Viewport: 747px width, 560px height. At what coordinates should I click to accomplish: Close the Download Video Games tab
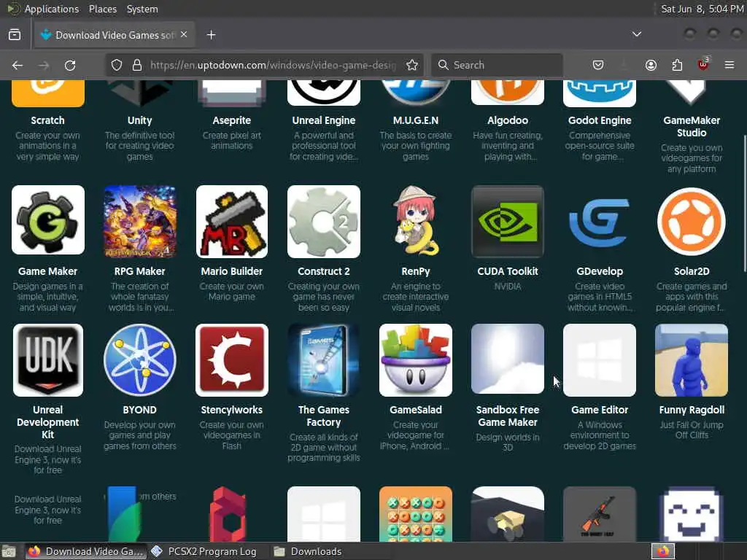[184, 35]
